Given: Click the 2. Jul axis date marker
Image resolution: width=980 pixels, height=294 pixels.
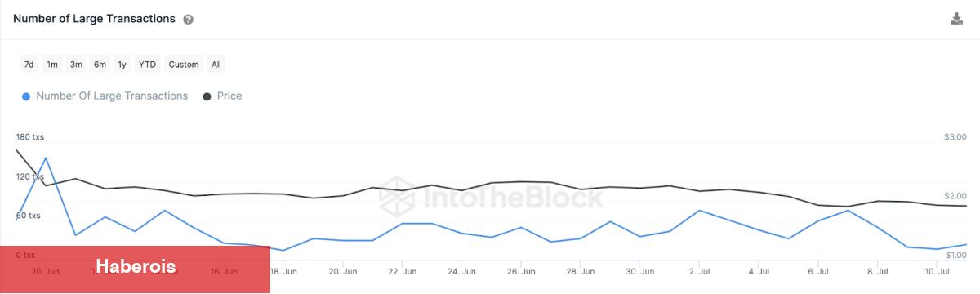Looking at the screenshot, I should pyautogui.click(x=699, y=271).
